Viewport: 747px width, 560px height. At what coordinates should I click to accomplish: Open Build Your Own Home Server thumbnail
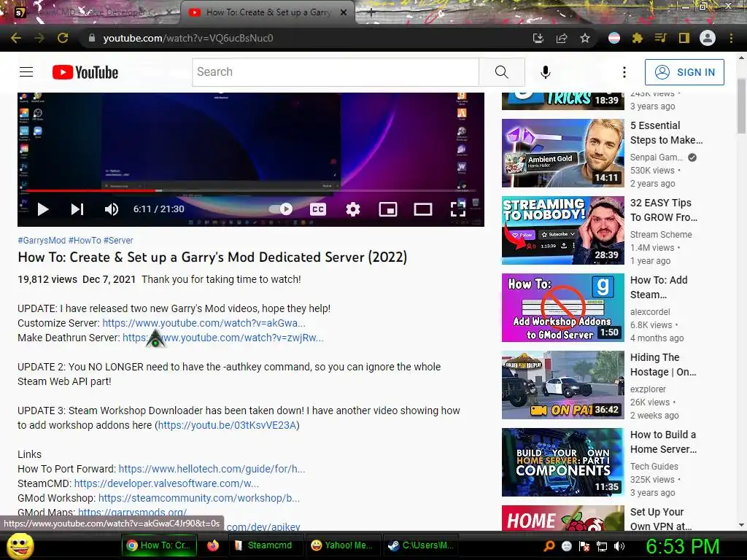(x=562, y=462)
